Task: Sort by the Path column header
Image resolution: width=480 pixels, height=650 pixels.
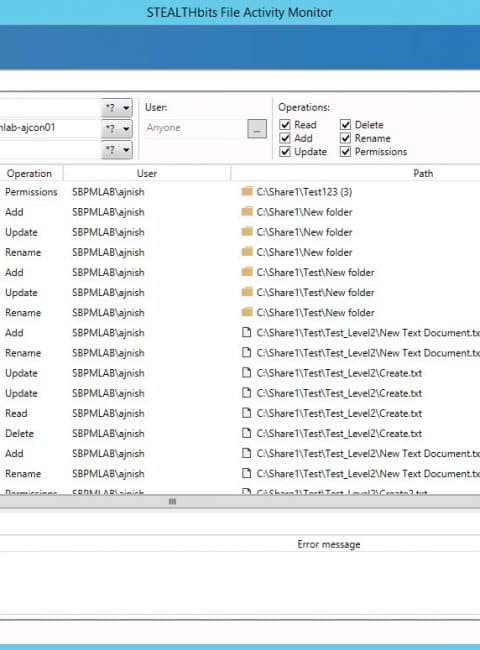Action: 423,173
